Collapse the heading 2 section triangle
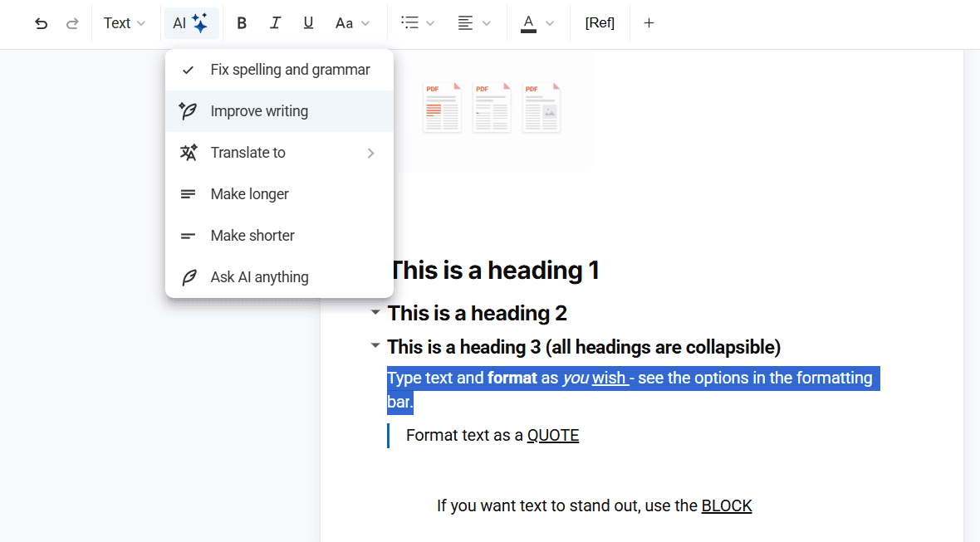Image resolution: width=980 pixels, height=542 pixels. tap(375, 313)
